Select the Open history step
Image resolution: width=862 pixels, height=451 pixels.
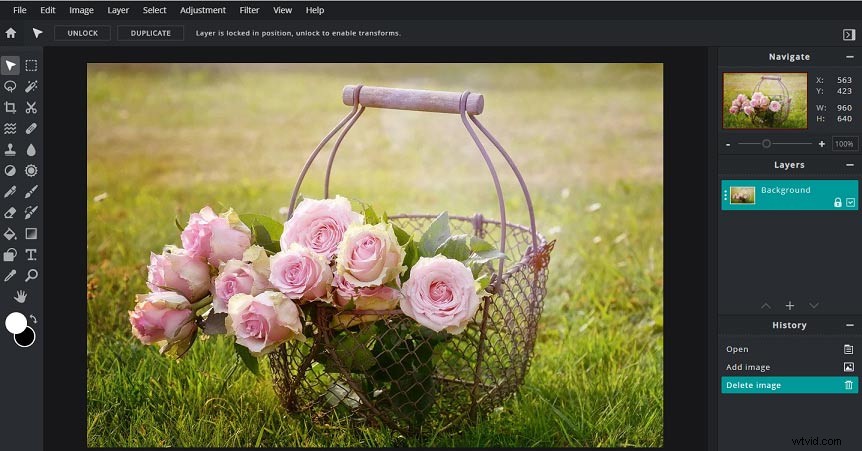click(x=789, y=349)
